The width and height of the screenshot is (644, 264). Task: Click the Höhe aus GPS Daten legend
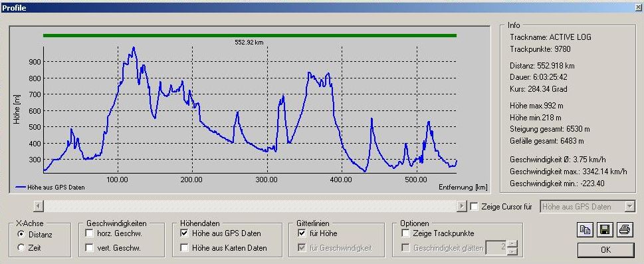[x=50, y=187]
